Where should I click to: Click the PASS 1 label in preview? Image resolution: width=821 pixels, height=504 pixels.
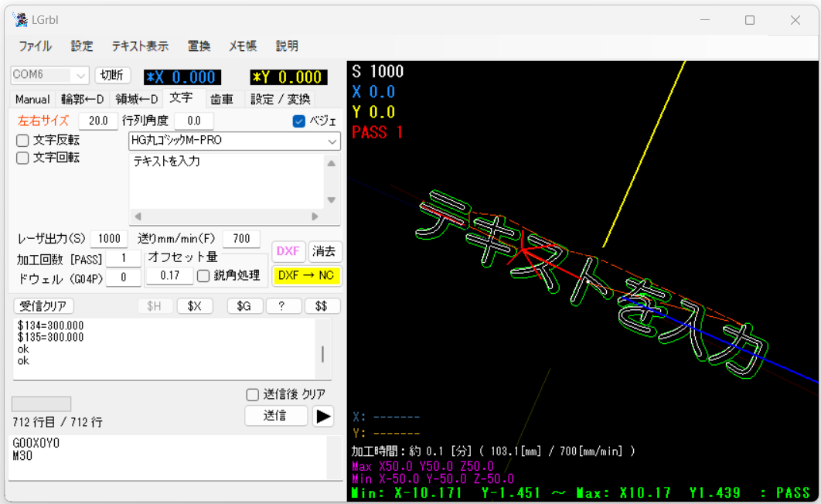377,132
